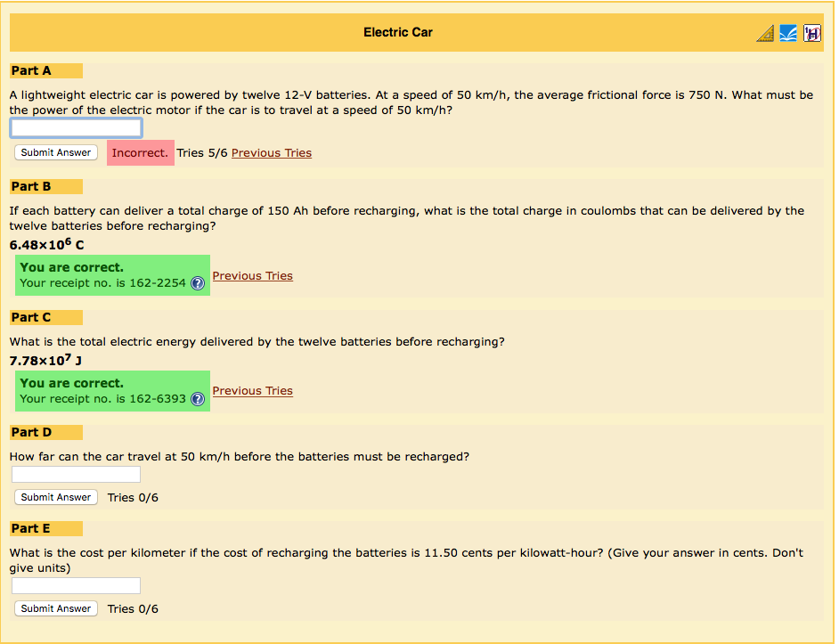The width and height of the screenshot is (839, 644).
Task: Click the "Part B" heading label
Action: click(x=31, y=186)
